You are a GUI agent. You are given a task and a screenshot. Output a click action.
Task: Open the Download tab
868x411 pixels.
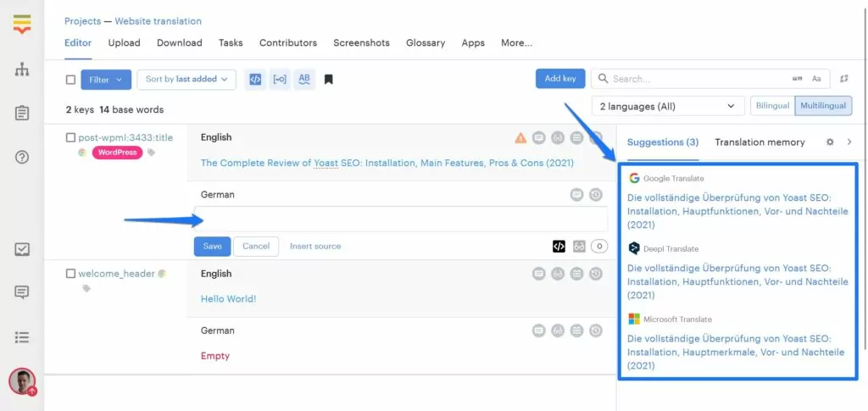pos(180,42)
